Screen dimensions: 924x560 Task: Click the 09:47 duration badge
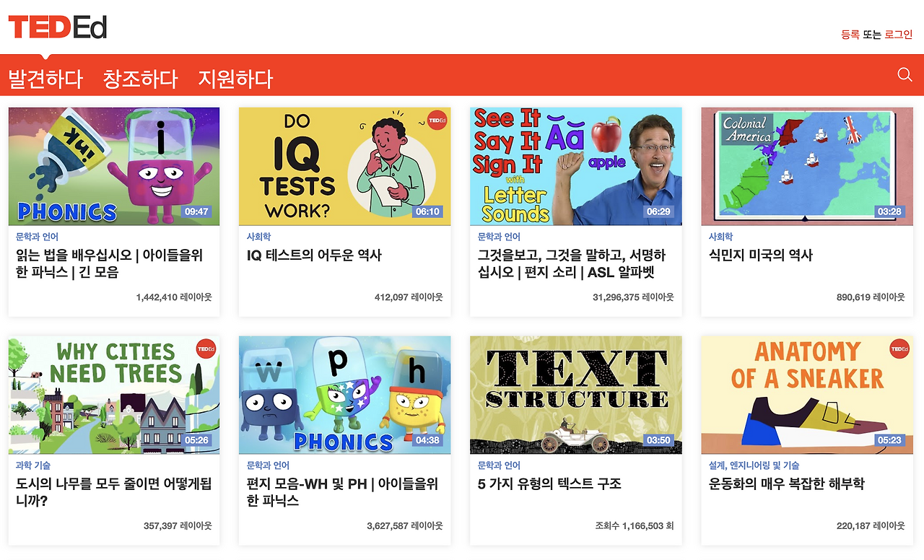pos(196,212)
